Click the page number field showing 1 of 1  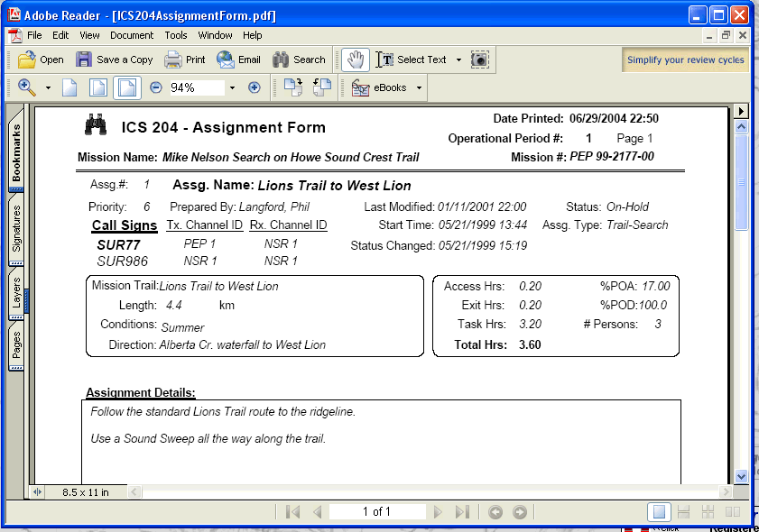pos(377,511)
